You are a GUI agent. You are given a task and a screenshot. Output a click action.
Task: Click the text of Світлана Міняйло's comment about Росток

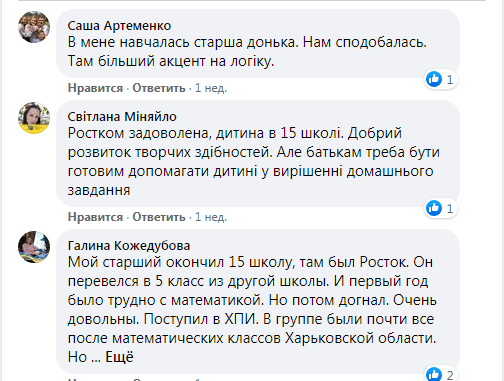(254, 162)
